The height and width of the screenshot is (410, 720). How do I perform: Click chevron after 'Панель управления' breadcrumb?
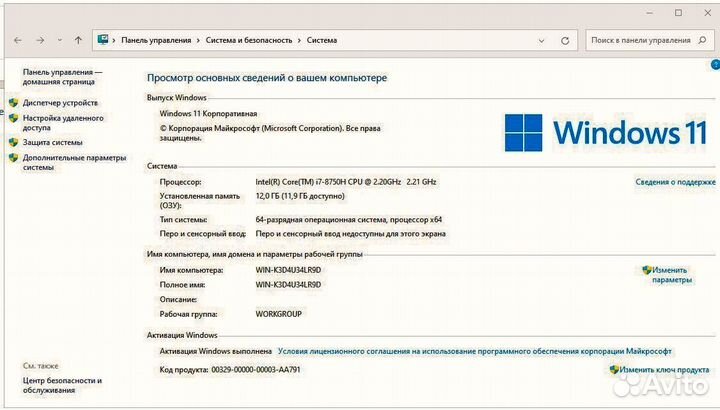198,40
